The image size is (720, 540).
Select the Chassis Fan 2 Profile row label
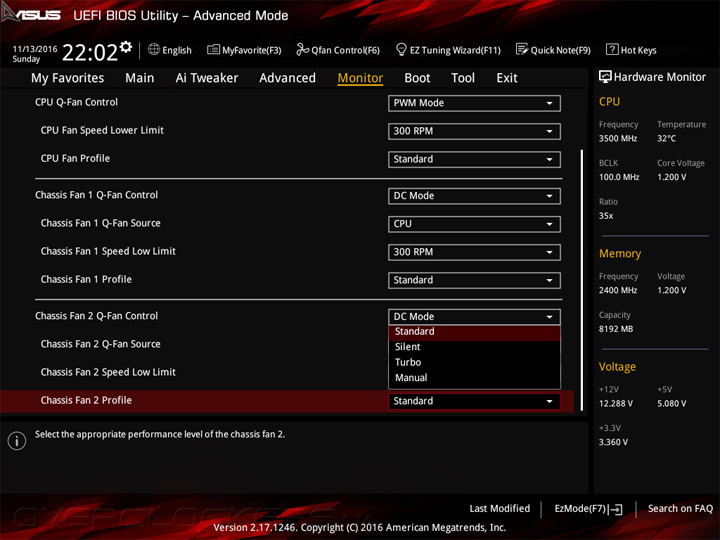click(x=86, y=400)
